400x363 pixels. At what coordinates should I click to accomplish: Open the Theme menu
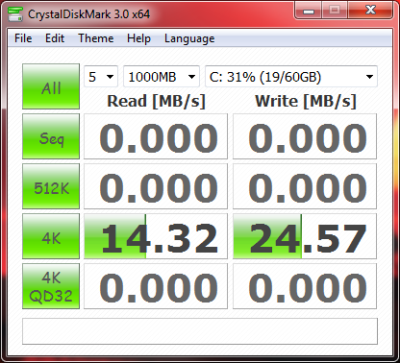96,38
